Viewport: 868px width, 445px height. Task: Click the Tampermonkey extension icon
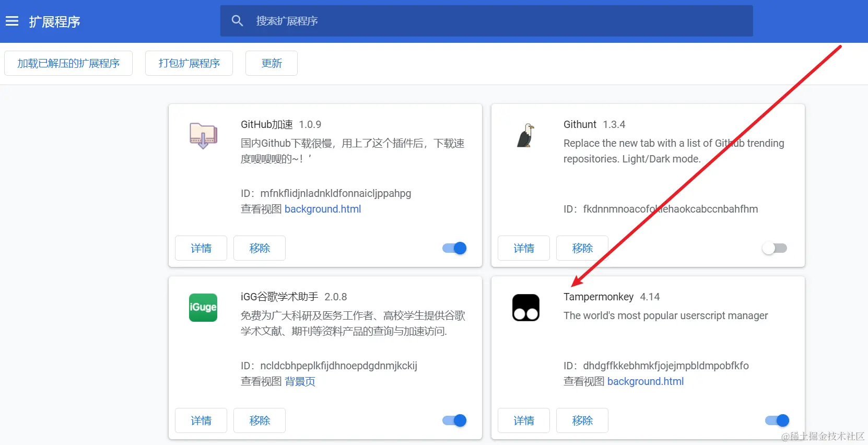coord(526,308)
